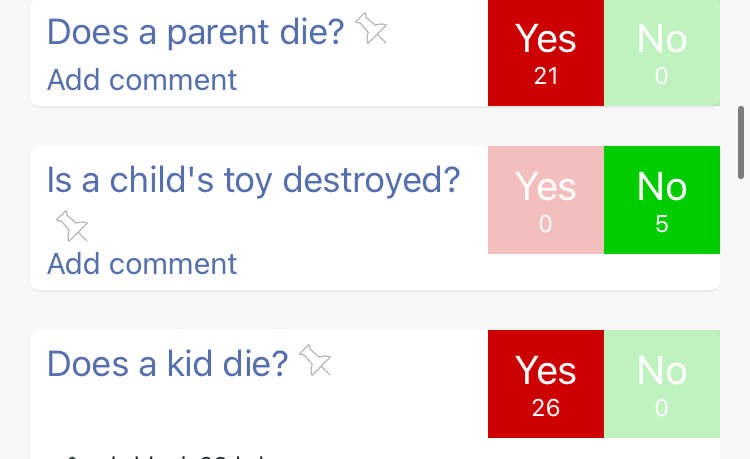Vote Yes on "Does a kid die?"
750x459 pixels.
(546, 384)
